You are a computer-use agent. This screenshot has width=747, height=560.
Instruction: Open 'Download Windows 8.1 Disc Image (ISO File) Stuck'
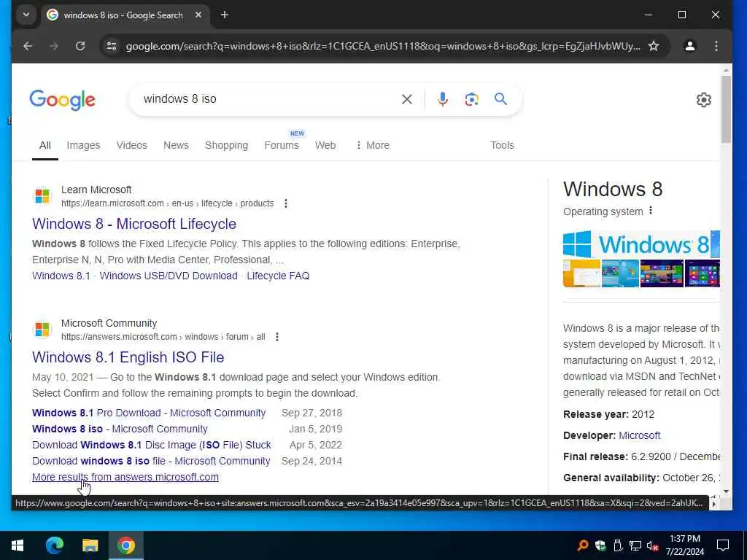152,445
